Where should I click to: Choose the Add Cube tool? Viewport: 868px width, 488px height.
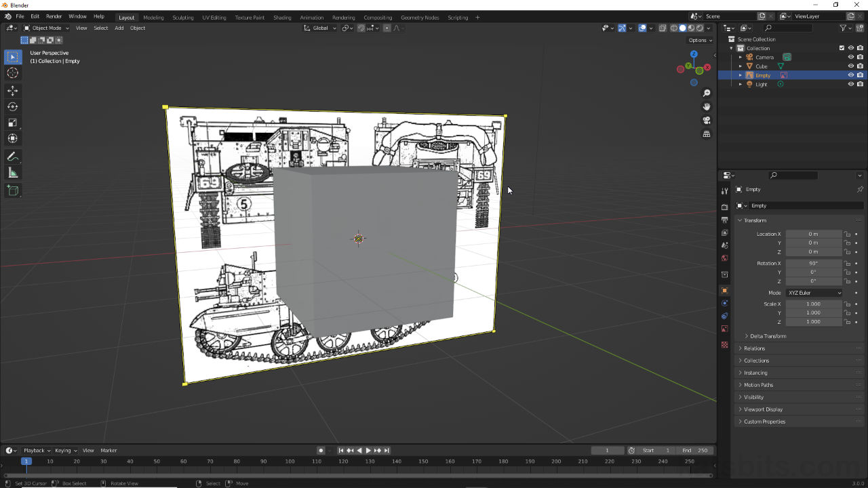tap(13, 190)
